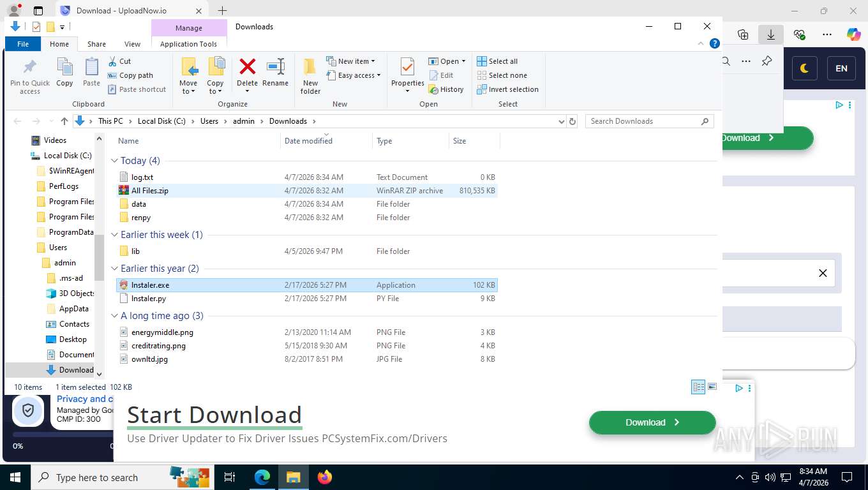This screenshot has height=490, width=868.
Task: Open Microsoft Edge from taskbar
Action: (262, 477)
